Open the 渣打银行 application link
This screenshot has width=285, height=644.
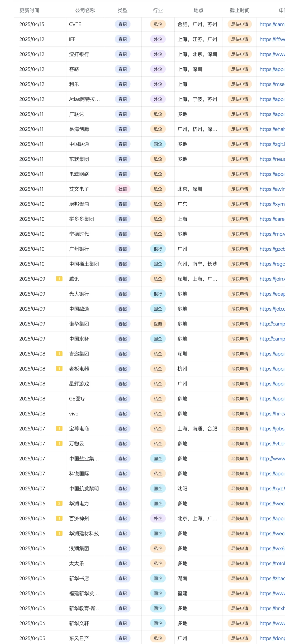coord(272,54)
